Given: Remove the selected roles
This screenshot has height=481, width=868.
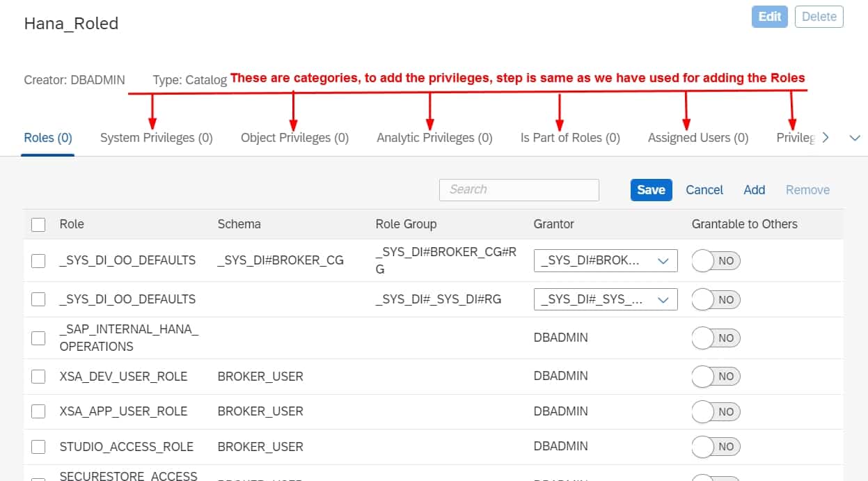Looking at the screenshot, I should 807,189.
